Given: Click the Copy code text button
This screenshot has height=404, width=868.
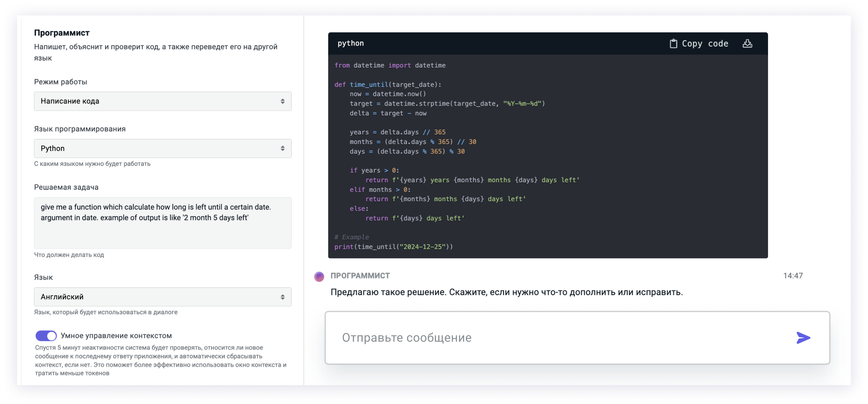Looking at the screenshot, I should click(x=705, y=44).
